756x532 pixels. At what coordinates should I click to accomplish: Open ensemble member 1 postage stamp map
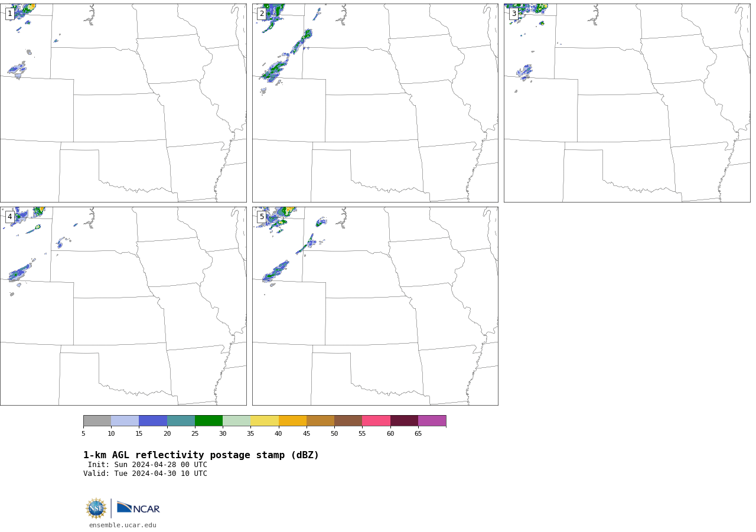(x=123, y=103)
